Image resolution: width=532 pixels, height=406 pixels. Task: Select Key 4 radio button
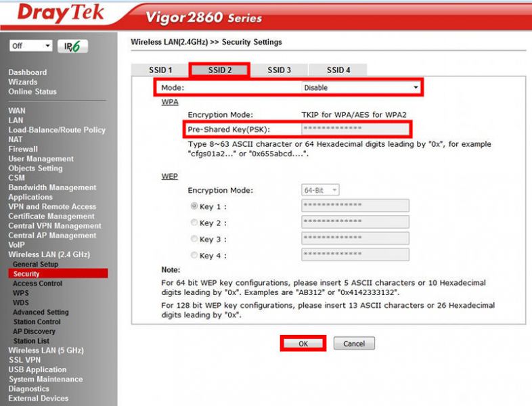[194, 254]
